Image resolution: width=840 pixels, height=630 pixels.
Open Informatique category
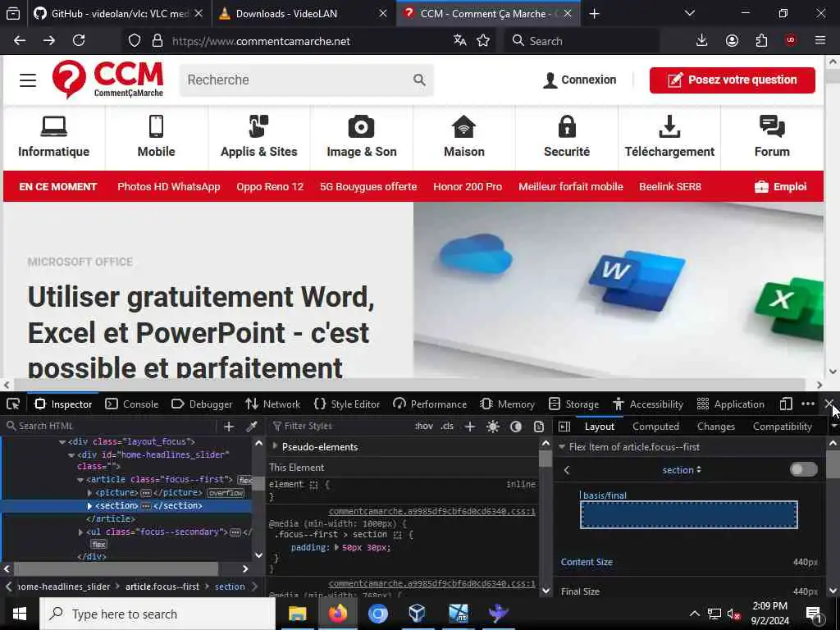click(53, 138)
